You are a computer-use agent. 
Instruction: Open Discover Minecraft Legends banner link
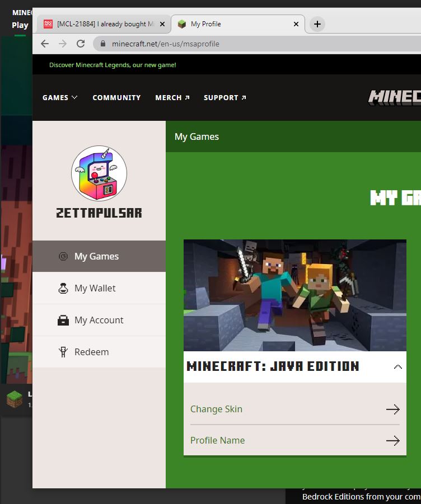(113, 65)
